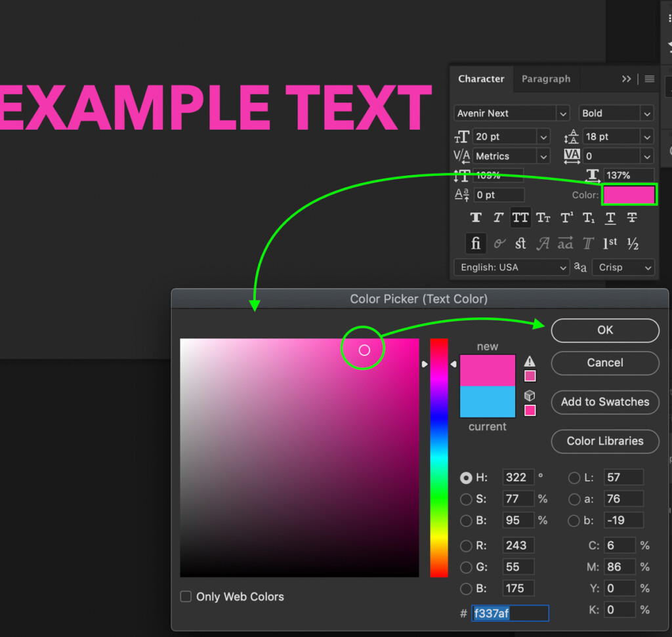Image resolution: width=672 pixels, height=637 pixels.
Task: Change the Crisp anti-aliasing dropdown
Action: [x=623, y=267]
